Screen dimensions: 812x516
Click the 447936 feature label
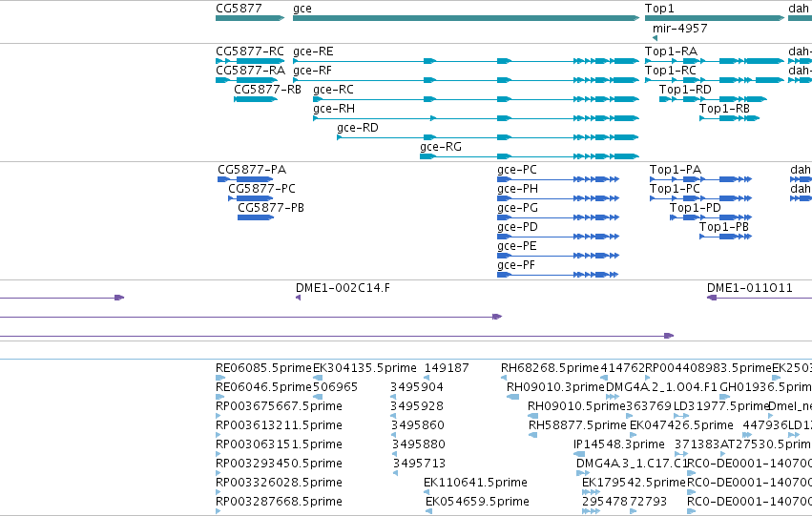click(x=765, y=425)
